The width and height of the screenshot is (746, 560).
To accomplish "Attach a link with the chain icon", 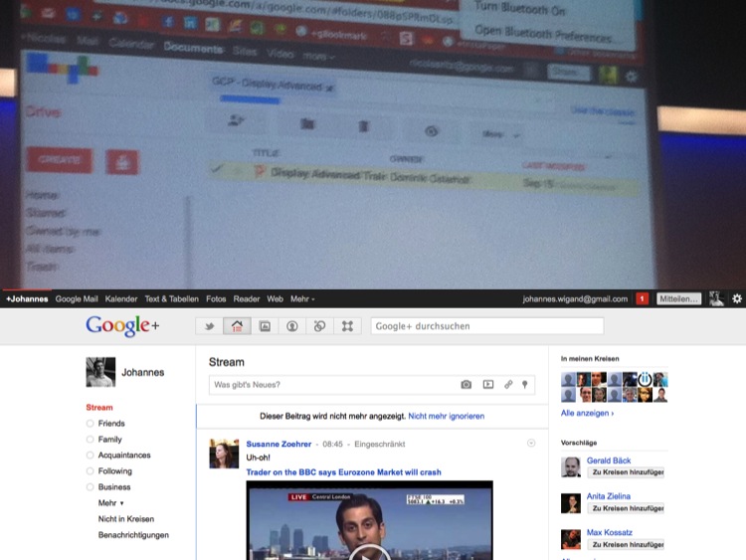I will click(508, 384).
